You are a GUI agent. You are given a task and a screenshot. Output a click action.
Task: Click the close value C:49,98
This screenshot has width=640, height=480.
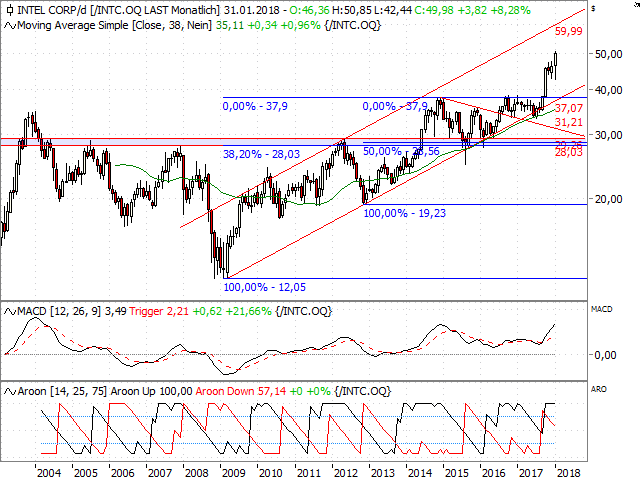pos(434,10)
